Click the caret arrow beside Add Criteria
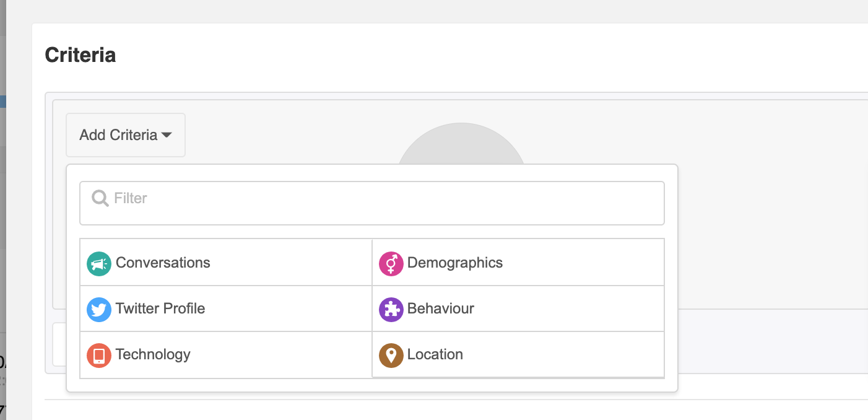 coord(167,135)
